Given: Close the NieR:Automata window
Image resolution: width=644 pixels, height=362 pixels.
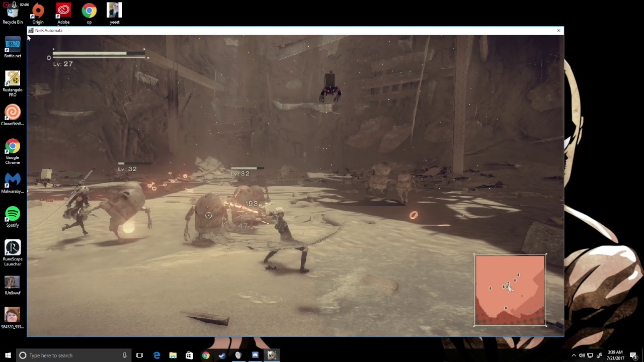Looking at the screenshot, I should [x=558, y=31].
